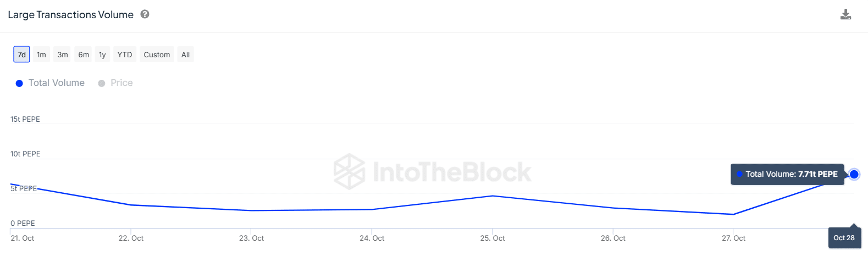Click the help question mark icon
868x255 pixels.
pos(145,14)
